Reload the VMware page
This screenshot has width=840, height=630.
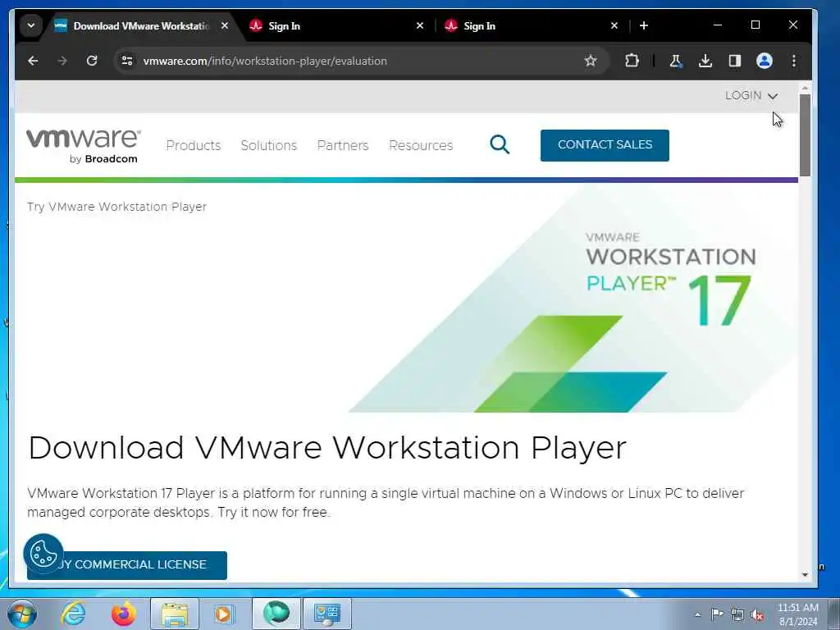[92, 61]
